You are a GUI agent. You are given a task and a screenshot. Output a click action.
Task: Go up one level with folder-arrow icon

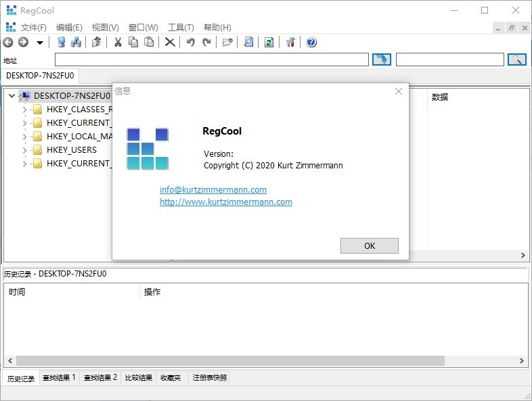click(97, 42)
